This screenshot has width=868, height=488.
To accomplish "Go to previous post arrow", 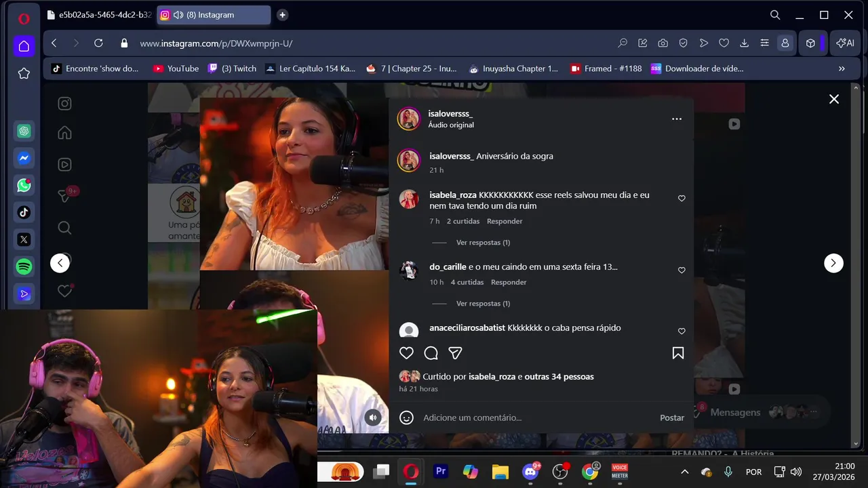I will (x=60, y=263).
